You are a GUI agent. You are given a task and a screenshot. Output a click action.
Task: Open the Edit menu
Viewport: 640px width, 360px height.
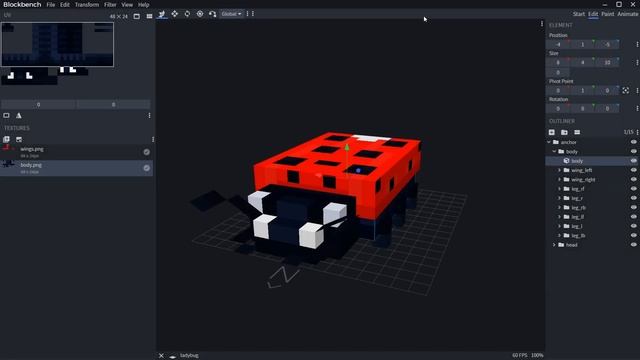[65, 5]
